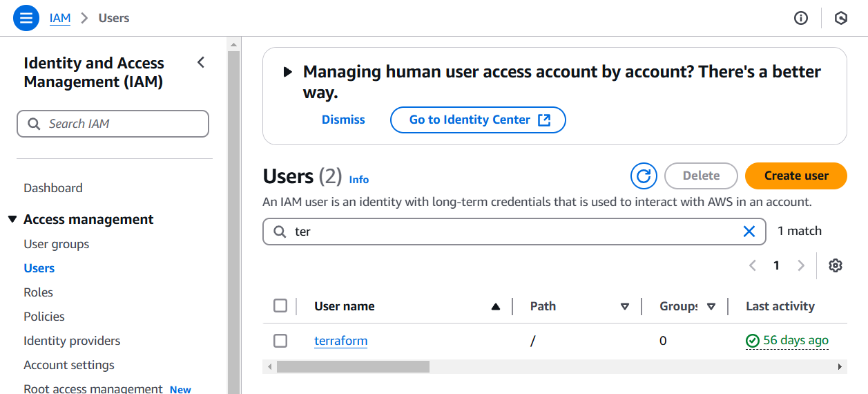The width and height of the screenshot is (868, 394).
Task: Sort by Path column arrow
Action: click(625, 306)
